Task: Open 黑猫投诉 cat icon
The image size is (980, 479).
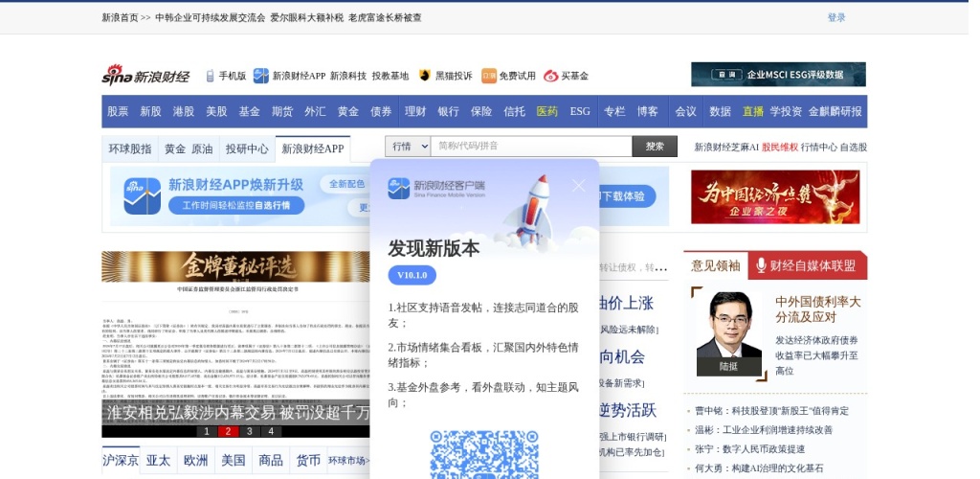Action: (x=425, y=76)
